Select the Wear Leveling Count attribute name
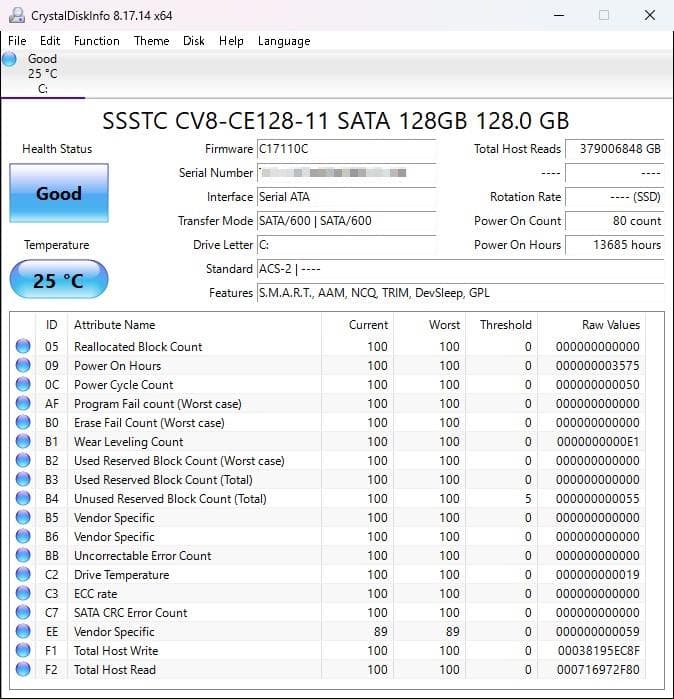Viewport: 674px width, 699px height. (129, 442)
